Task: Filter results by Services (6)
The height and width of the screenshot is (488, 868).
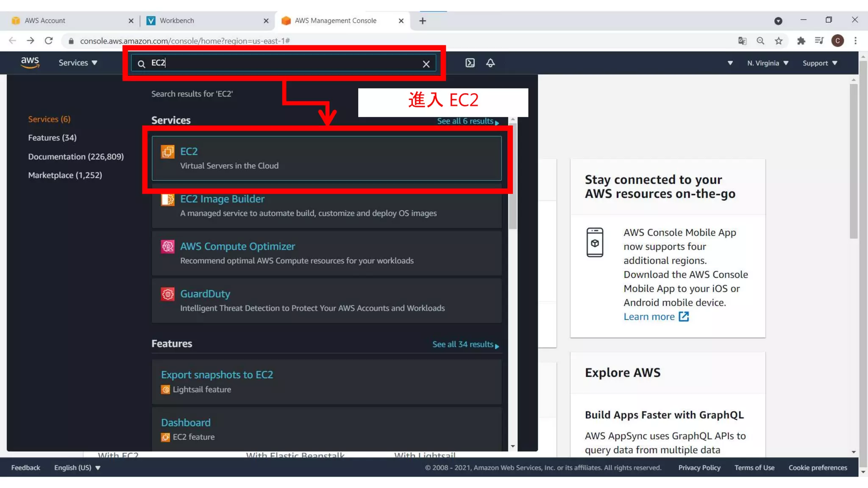Action: tap(49, 119)
